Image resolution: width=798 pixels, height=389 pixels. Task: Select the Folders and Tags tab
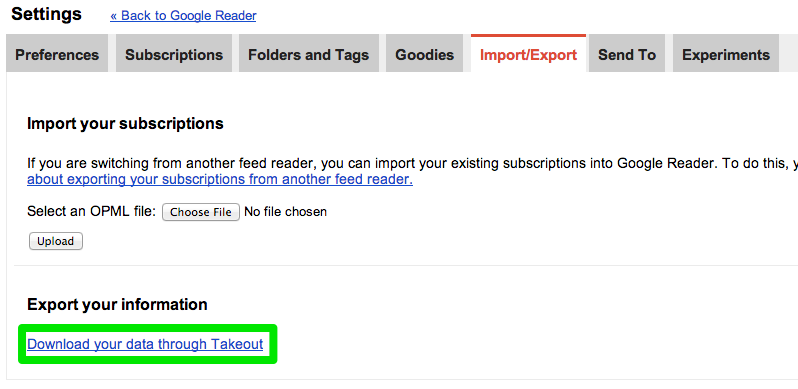click(308, 54)
